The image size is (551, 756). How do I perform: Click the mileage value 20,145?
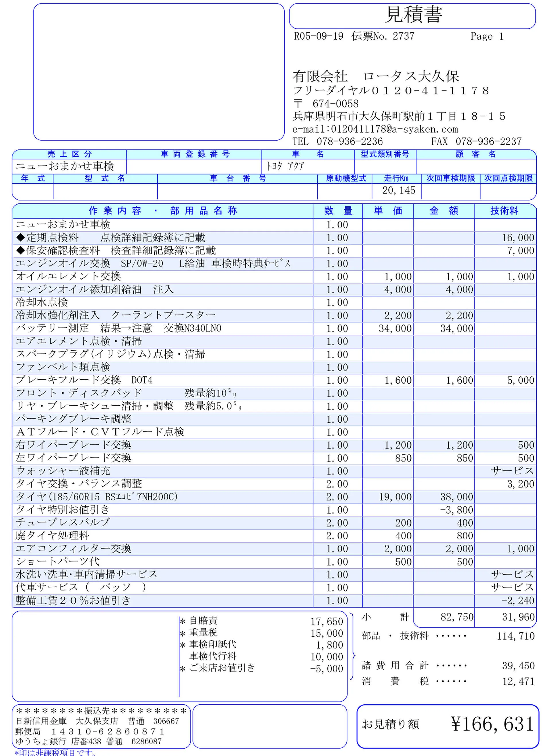(x=399, y=191)
